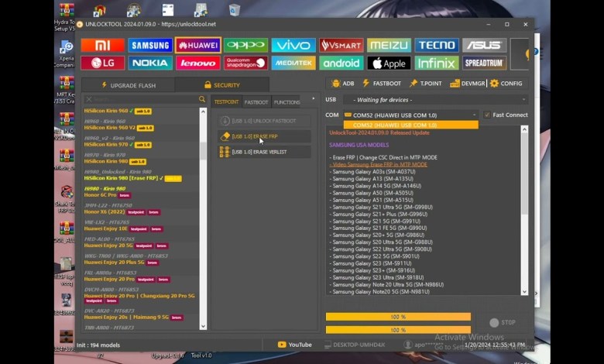This screenshot has height=364, width=604.
Task: Select the Tecno brand tile
Action: pos(437,46)
